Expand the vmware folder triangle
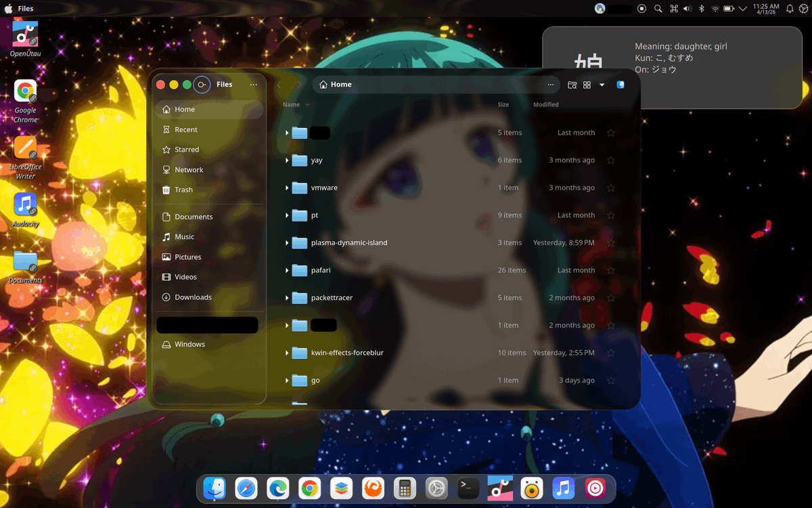This screenshot has width=812, height=508. 287,188
